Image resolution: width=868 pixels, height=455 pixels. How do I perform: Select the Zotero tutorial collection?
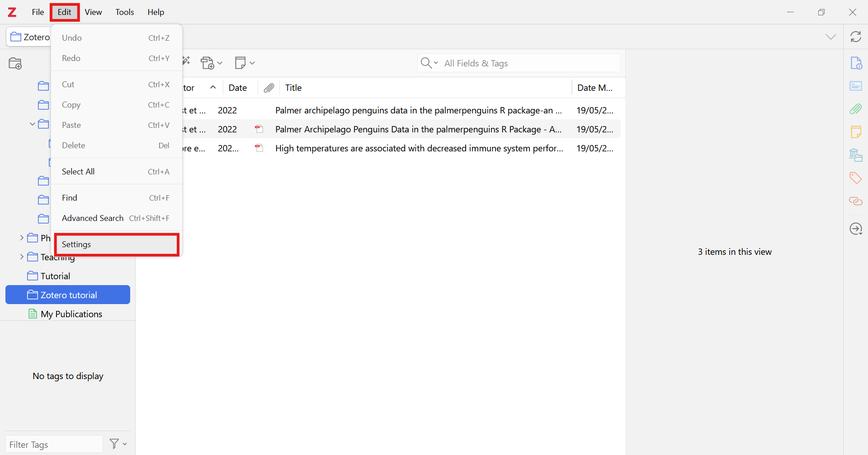69,295
